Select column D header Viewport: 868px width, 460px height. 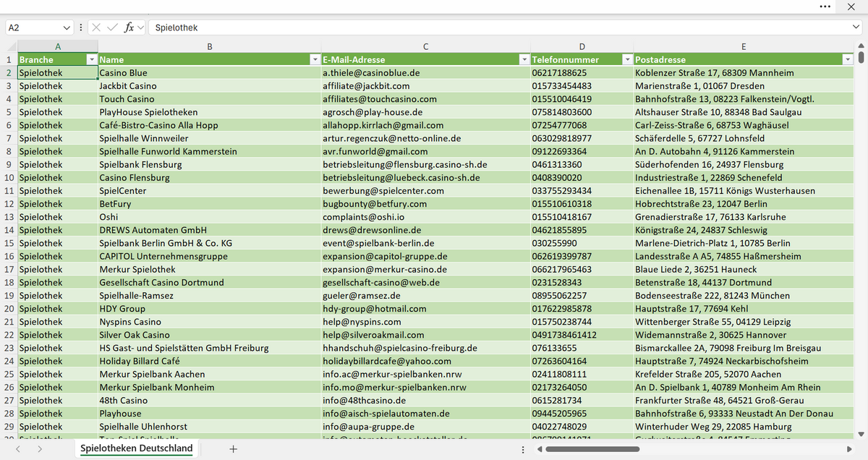[582, 46]
